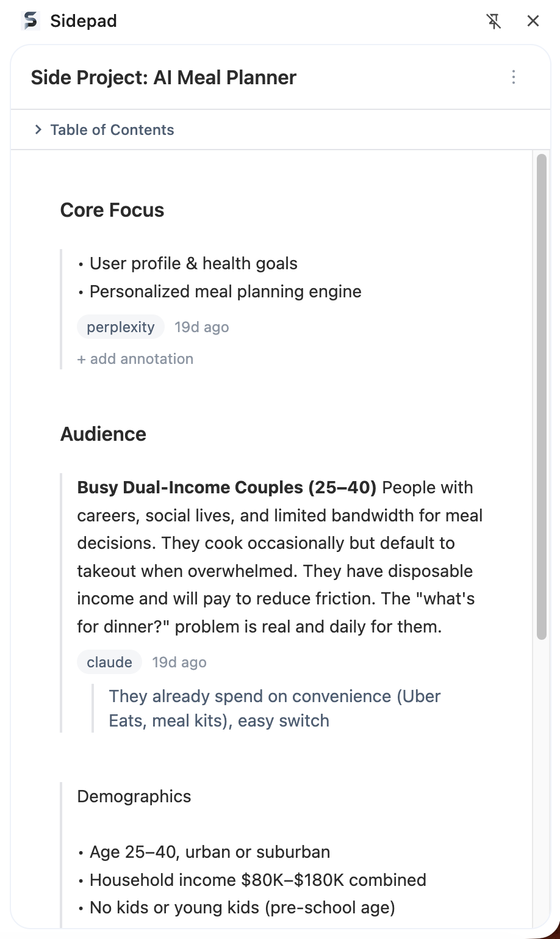Click the "19d ago" timestamp beside perplexity
560x939 pixels.
tap(201, 327)
